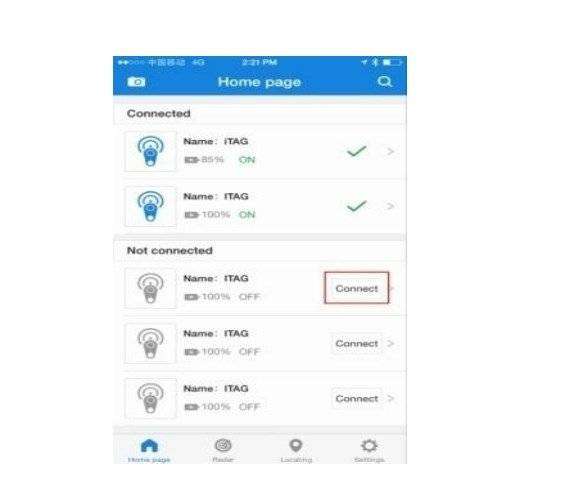572x486 pixels.
Task: Open the Settings gear tab
Action: [369, 445]
